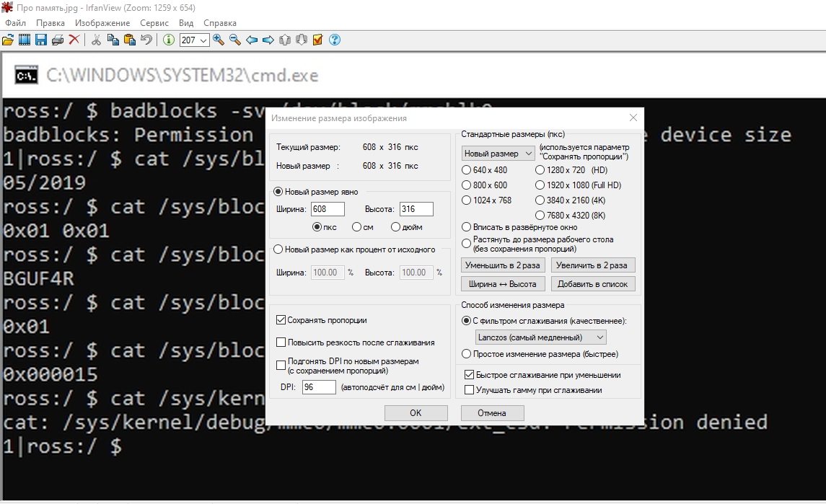Expand the Новый размер standard sizes dropdown

pyautogui.click(x=498, y=154)
